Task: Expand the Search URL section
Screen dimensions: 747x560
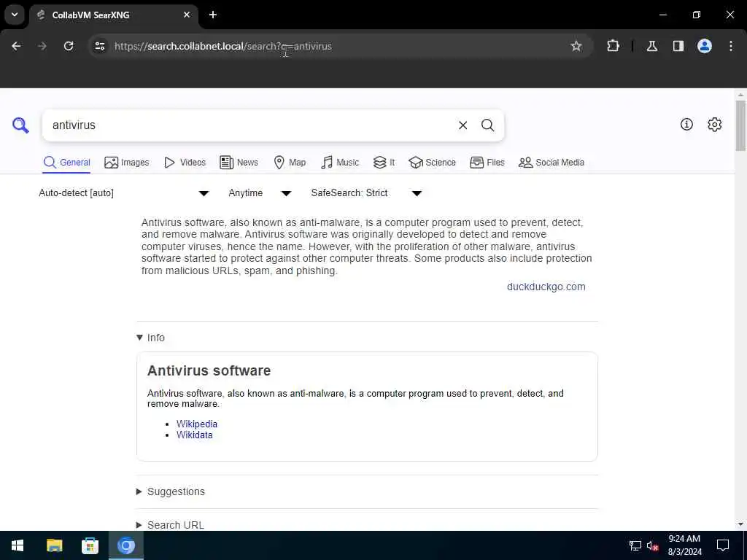Action: coord(170,525)
